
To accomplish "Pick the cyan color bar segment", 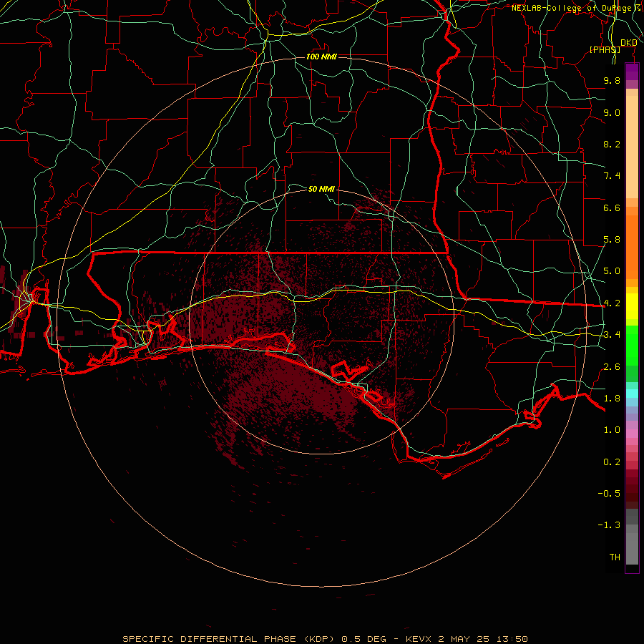I will [x=632, y=394].
